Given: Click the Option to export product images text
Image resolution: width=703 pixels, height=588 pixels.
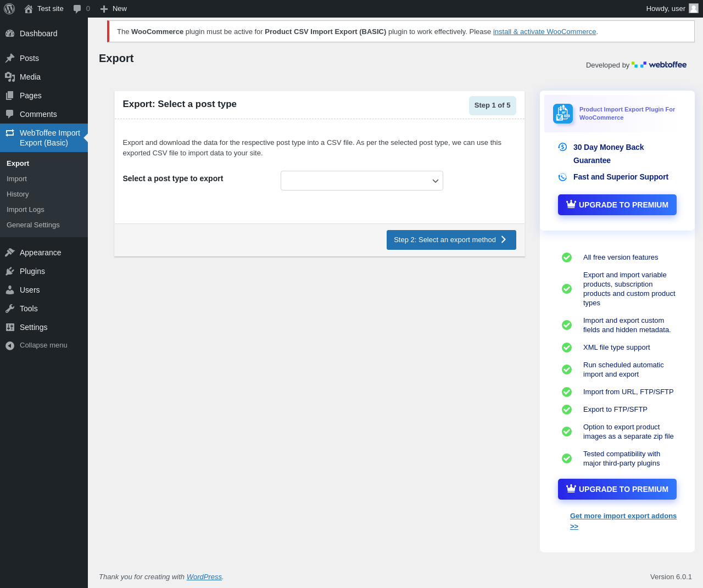Looking at the screenshot, I should [628, 432].
